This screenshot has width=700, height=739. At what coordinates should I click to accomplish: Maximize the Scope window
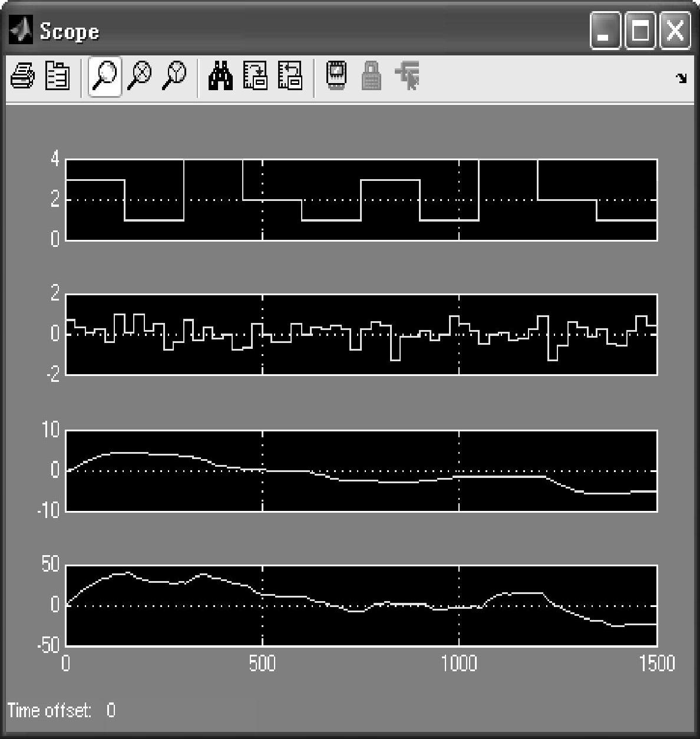coord(640,31)
